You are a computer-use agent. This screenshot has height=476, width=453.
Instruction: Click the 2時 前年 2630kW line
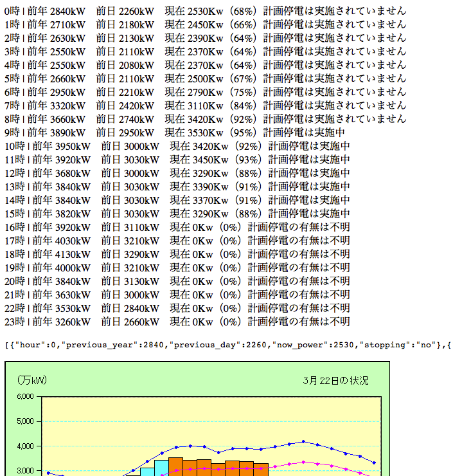point(205,38)
